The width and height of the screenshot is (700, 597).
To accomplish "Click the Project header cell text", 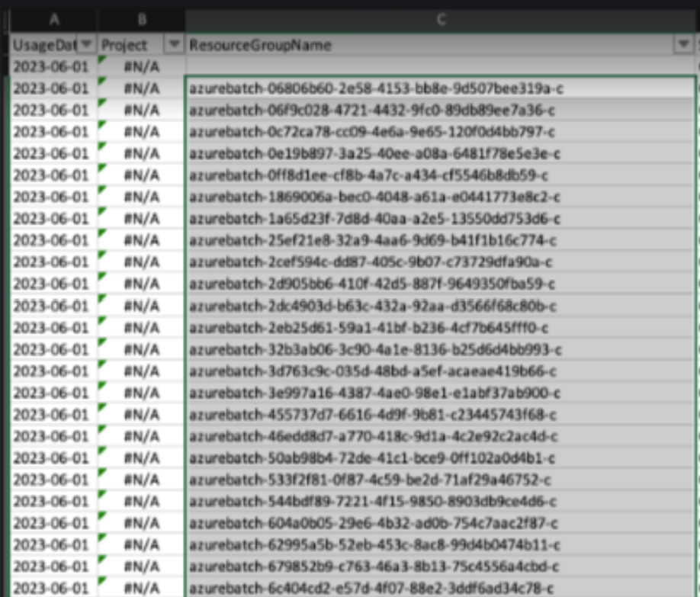I will [x=124, y=45].
